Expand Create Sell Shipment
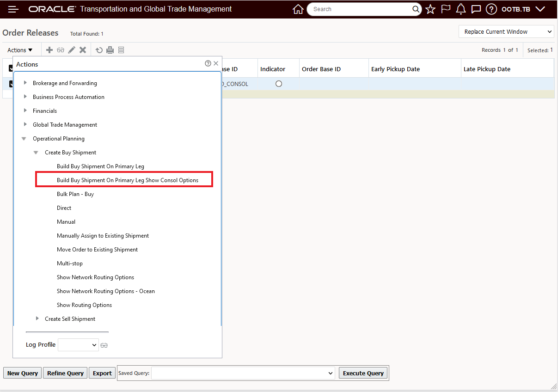The image size is (558, 392). coord(37,318)
